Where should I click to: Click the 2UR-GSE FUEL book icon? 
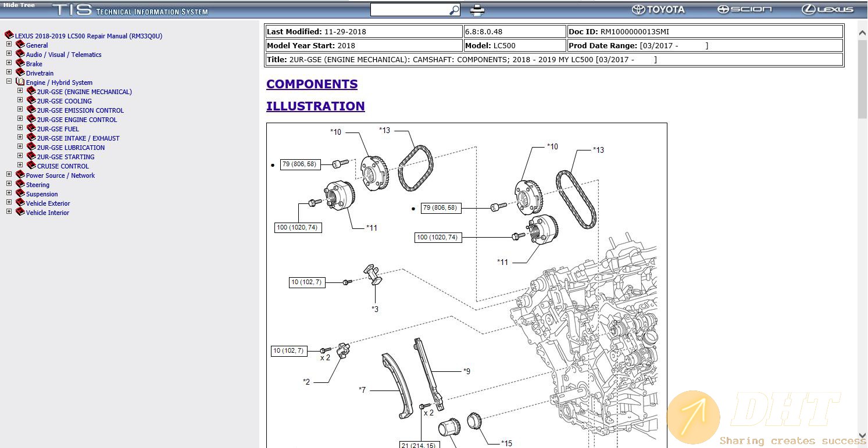[31, 128]
